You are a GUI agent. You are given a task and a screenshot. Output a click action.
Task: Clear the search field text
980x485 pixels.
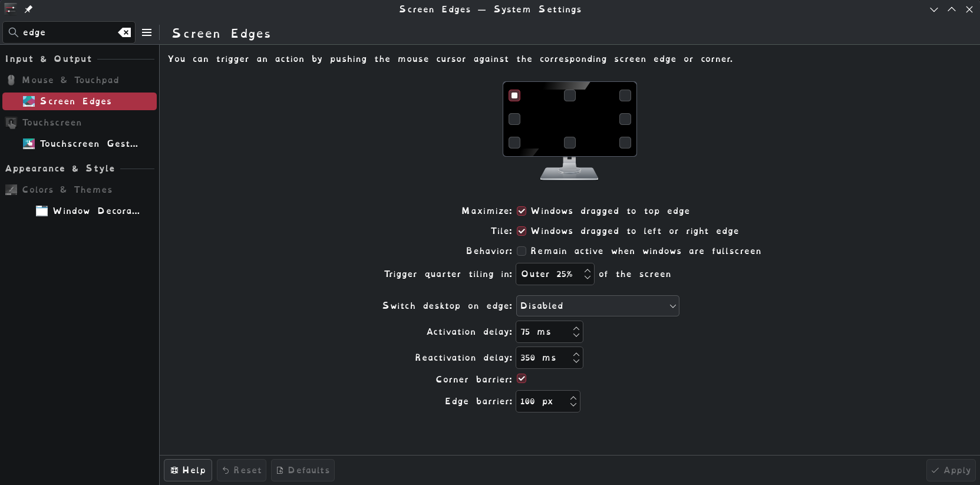click(124, 32)
